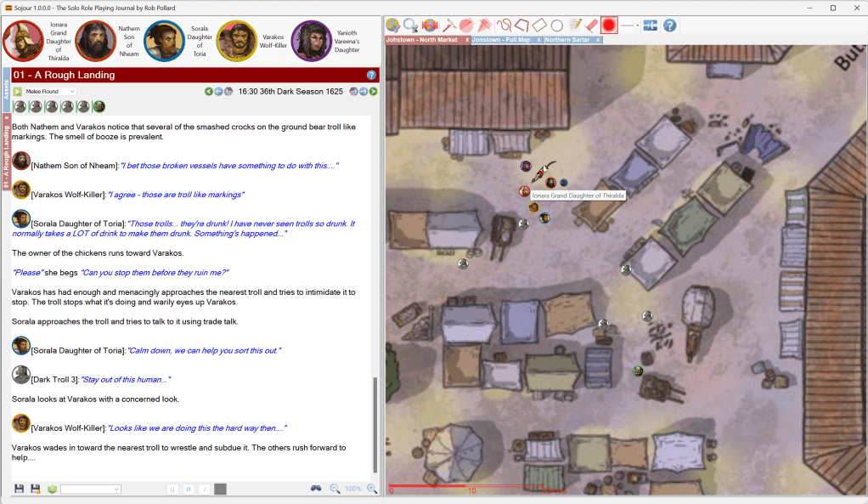
Task: Click the journal save disk icon
Action: pyautogui.click(x=19, y=489)
